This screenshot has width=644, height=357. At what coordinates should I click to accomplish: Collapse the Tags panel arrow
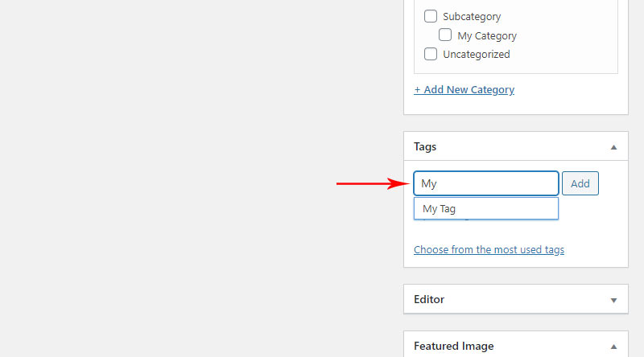pos(613,147)
